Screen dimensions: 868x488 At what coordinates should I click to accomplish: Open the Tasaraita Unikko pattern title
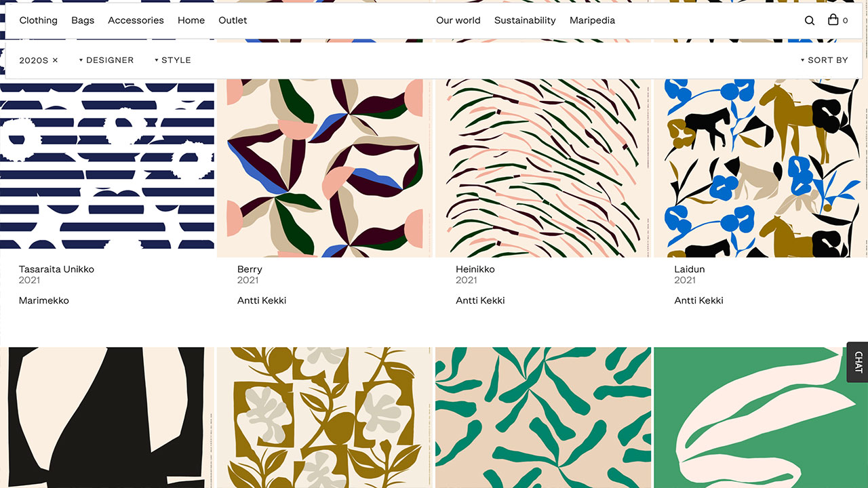pos(56,269)
